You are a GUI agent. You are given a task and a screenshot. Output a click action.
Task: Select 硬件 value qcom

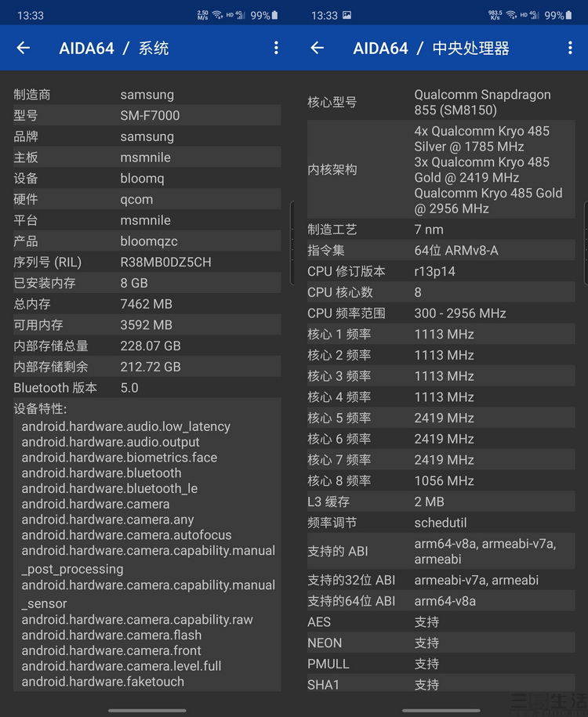137,199
